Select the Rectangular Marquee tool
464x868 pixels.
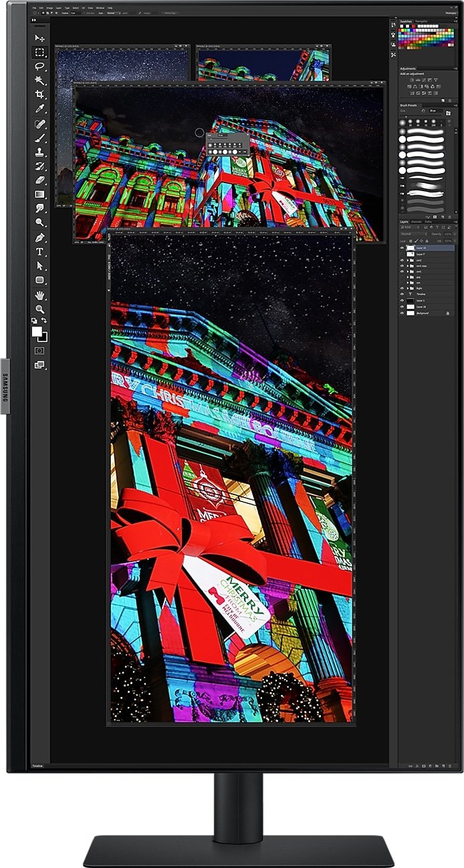39,52
